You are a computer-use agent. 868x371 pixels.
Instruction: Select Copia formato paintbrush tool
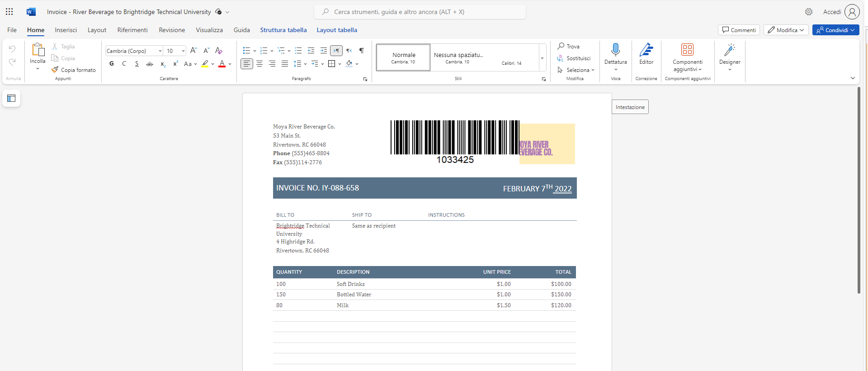click(x=74, y=70)
